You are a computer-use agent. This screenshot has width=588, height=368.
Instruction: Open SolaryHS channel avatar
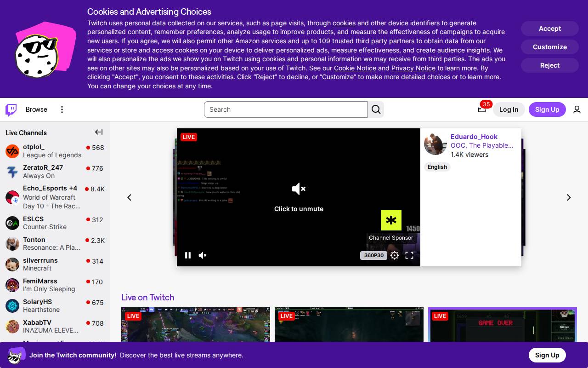click(x=12, y=306)
